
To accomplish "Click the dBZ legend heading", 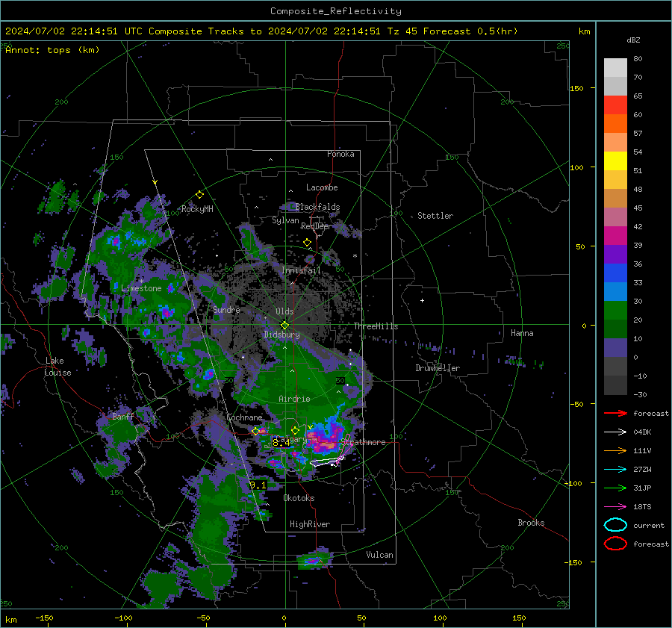I will point(633,40).
